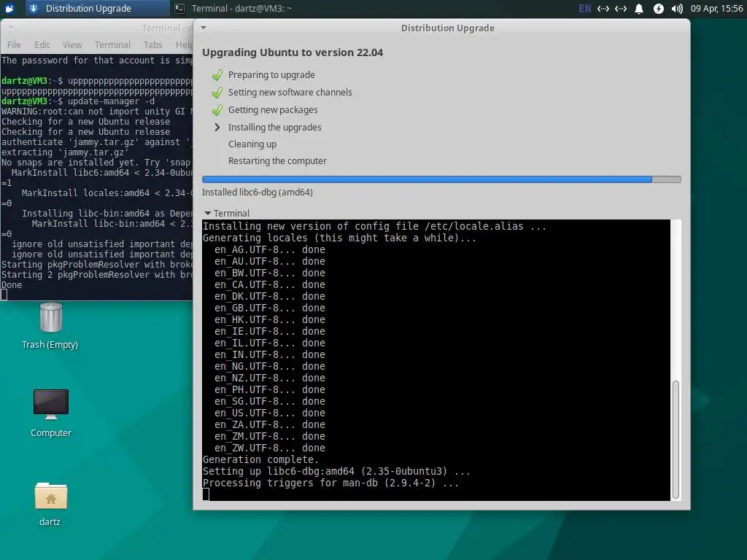747x560 pixels.
Task: Click the terminal icon in the taskbar
Action: click(179, 8)
